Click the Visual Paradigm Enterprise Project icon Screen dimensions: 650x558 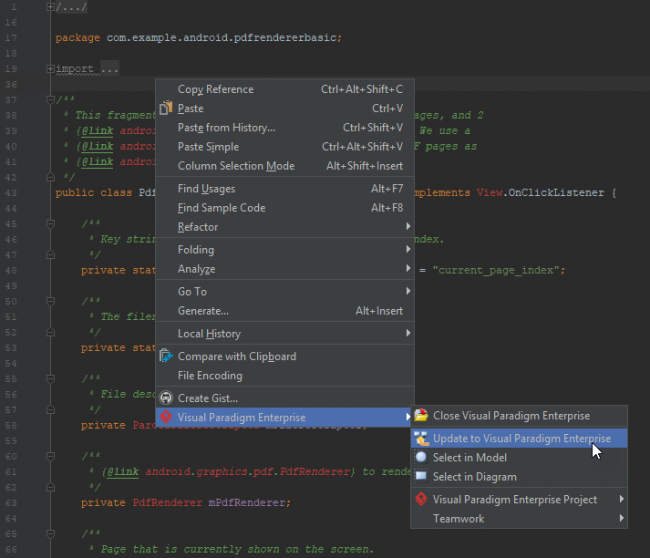pyautogui.click(x=422, y=499)
